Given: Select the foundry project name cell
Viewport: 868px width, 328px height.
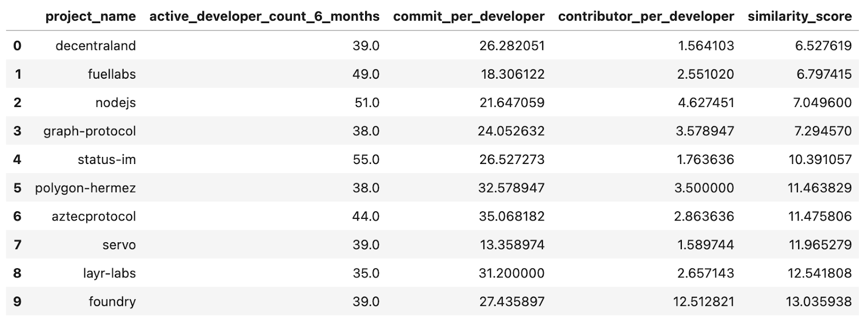Looking at the screenshot, I should click(112, 301).
